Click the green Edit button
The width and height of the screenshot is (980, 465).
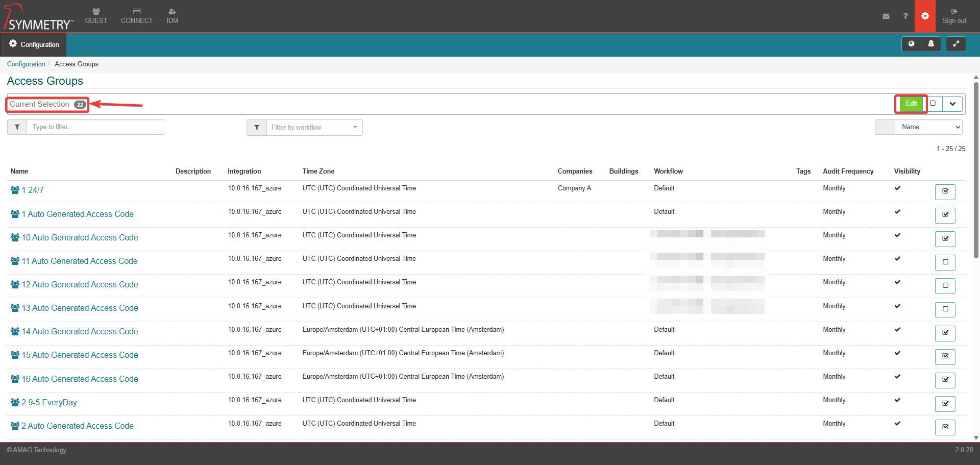tap(911, 104)
